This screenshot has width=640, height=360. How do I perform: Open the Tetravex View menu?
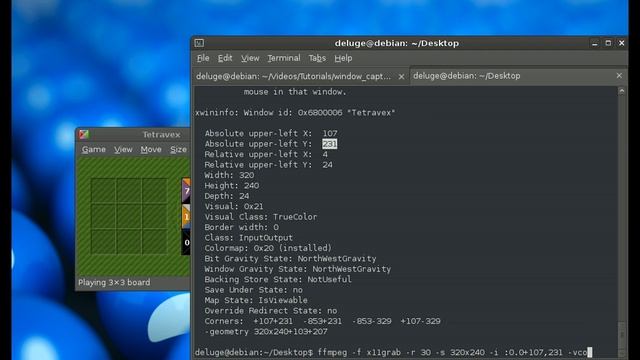click(123, 149)
